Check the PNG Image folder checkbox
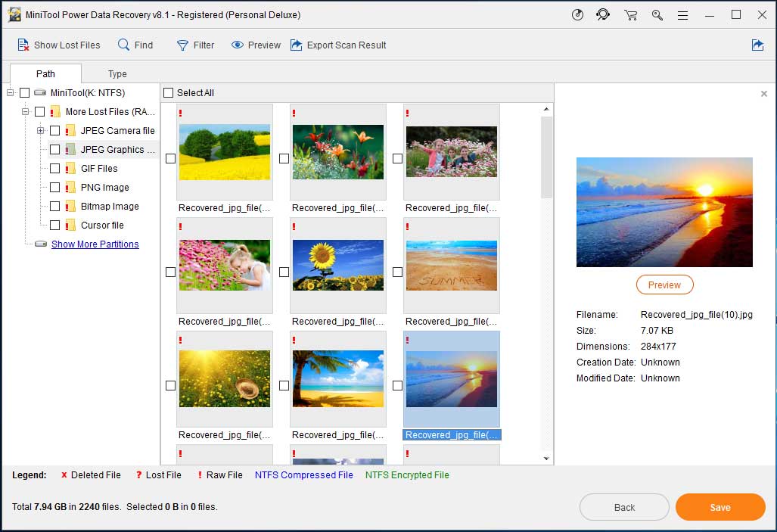777x532 pixels. pyautogui.click(x=54, y=188)
